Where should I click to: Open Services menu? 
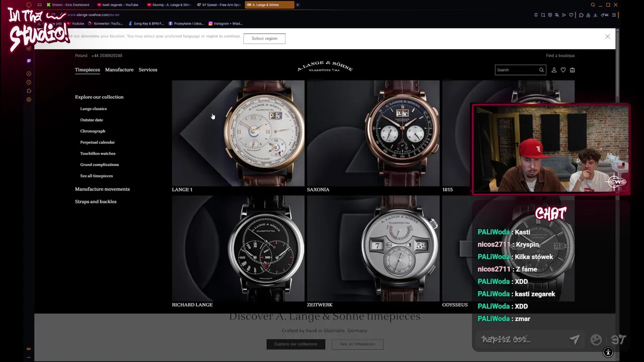coord(148,70)
